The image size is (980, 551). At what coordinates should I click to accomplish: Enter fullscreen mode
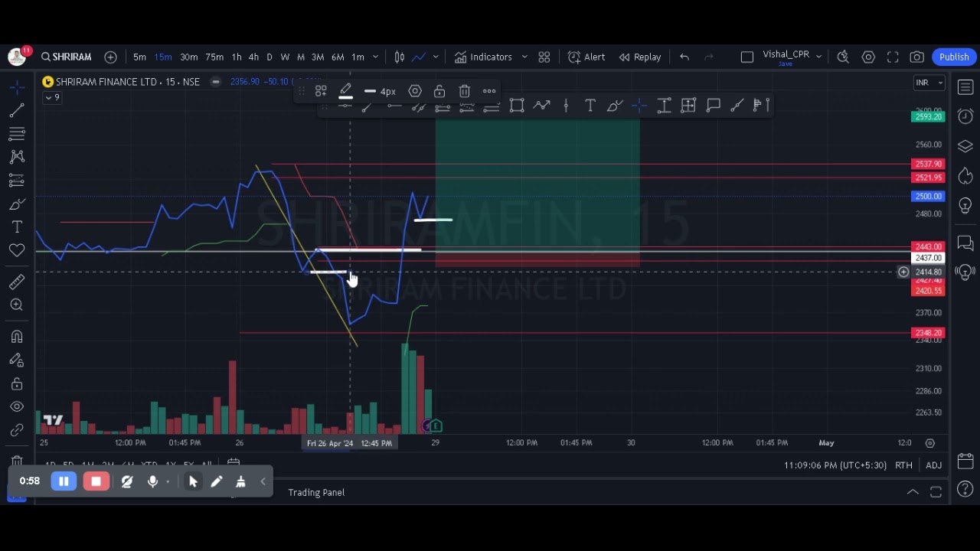pos(893,57)
